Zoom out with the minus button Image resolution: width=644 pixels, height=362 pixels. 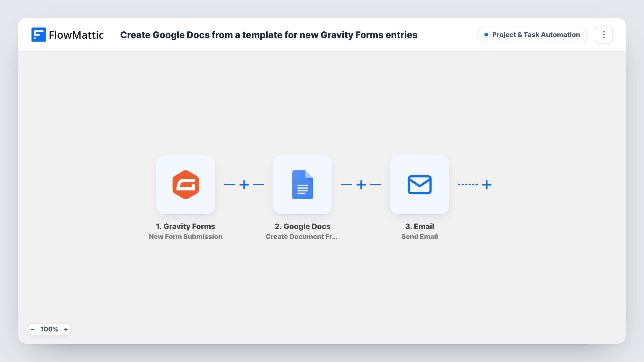pos(33,329)
